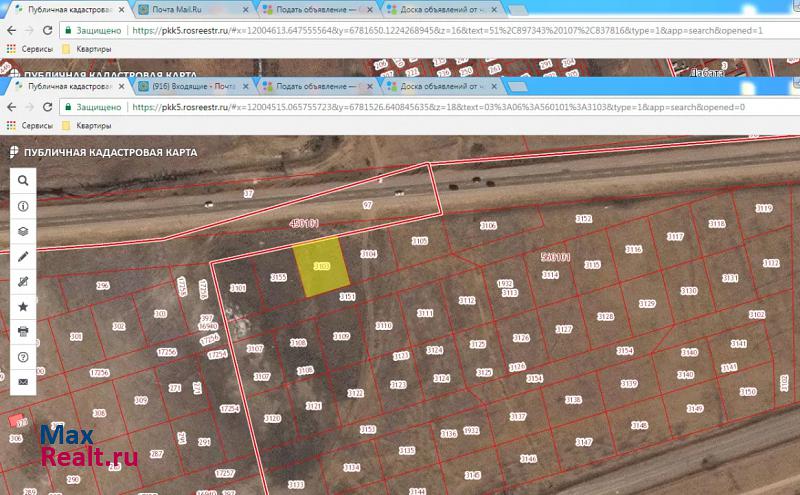Image resolution: width=800 pixels, height=495 pixels.
Task: Select the measure tool below the pencil
Action: pyautogui.click(x=23, y=281)
